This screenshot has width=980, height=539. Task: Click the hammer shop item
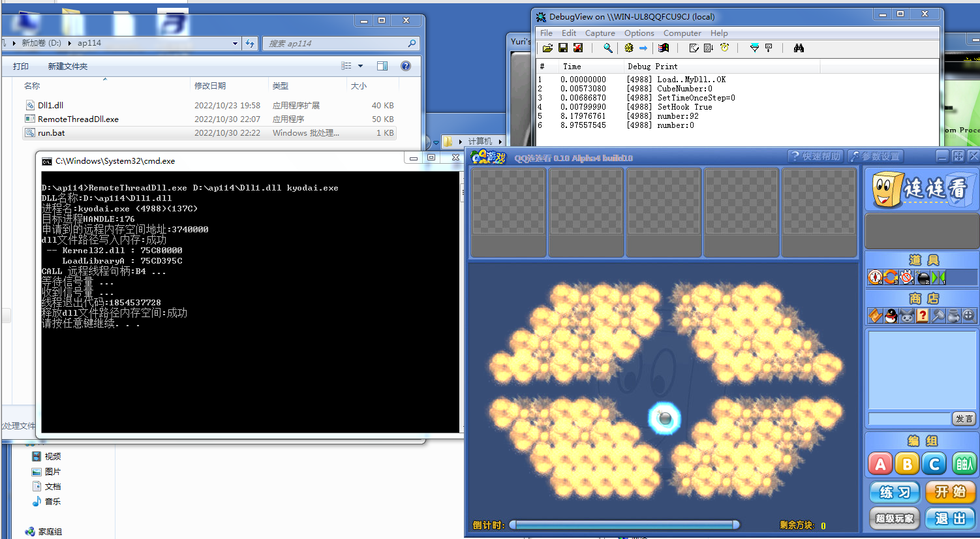click(x=938, y=316)
